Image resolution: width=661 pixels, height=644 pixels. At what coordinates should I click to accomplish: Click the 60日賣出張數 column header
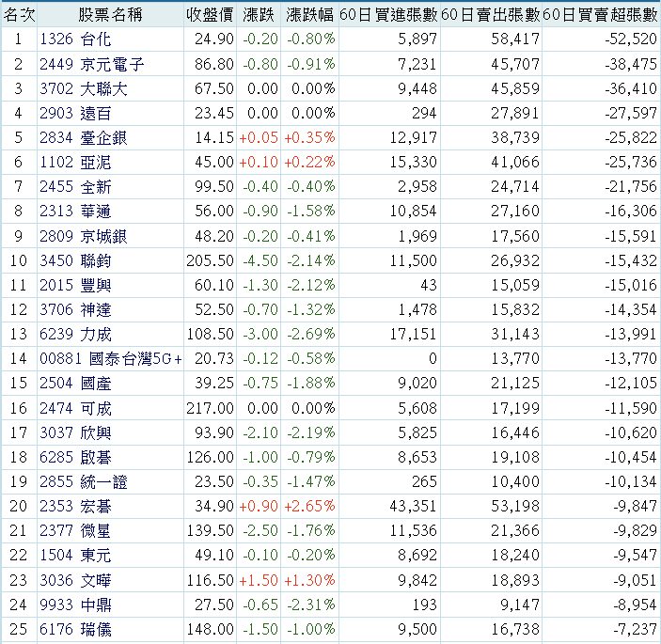pos(491,15)
